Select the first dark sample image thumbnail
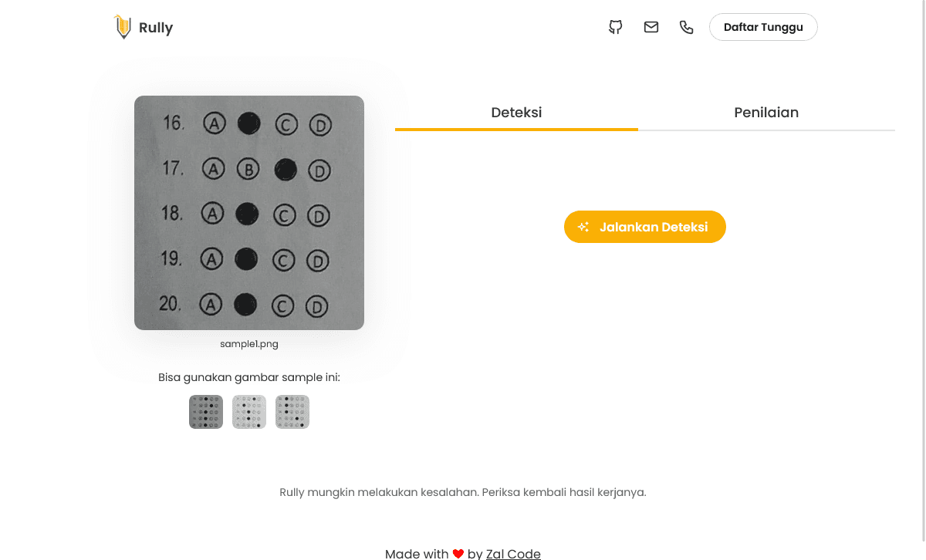 [x=206, y=411]
